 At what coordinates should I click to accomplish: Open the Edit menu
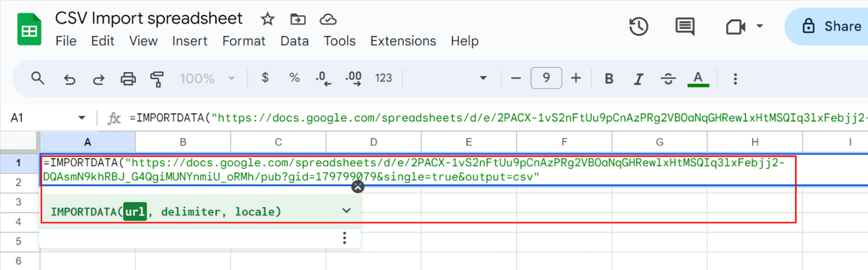point(103,41)
